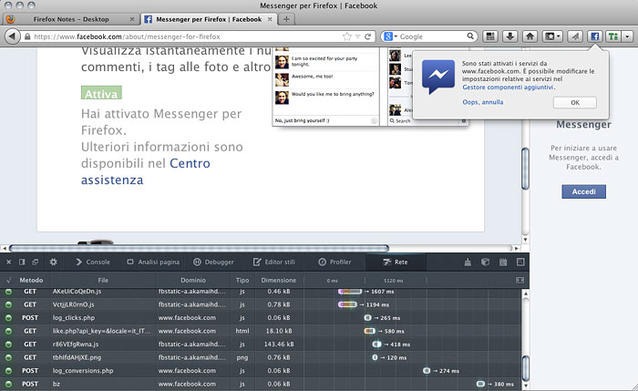The width and height of the screenshot is (638, 391).
Task: Open developer tools settings gear
Action: tap(53, 262)
